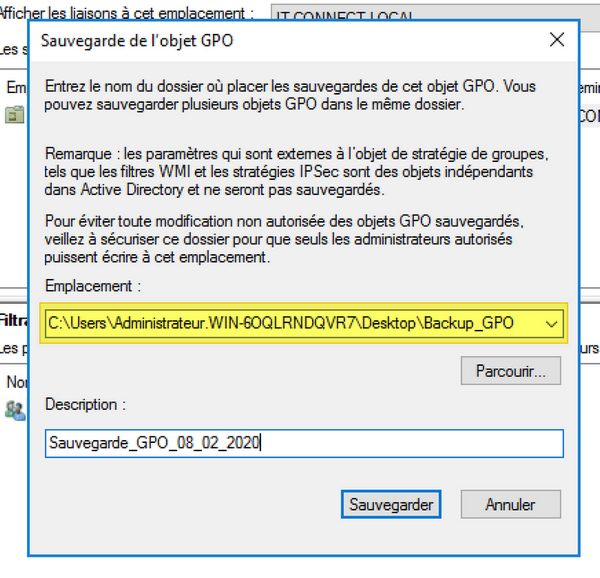
Task: Click the Description label
Action: pos(86,405)
